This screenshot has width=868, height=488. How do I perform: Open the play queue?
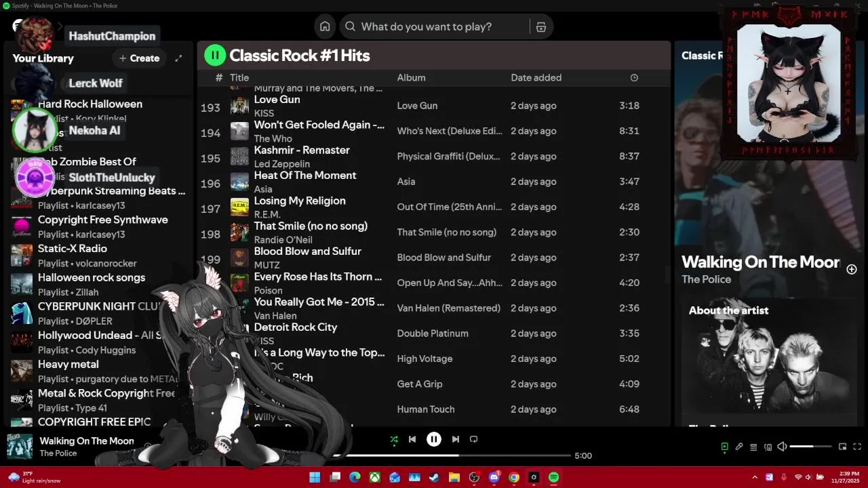click(x=753, y=447)
